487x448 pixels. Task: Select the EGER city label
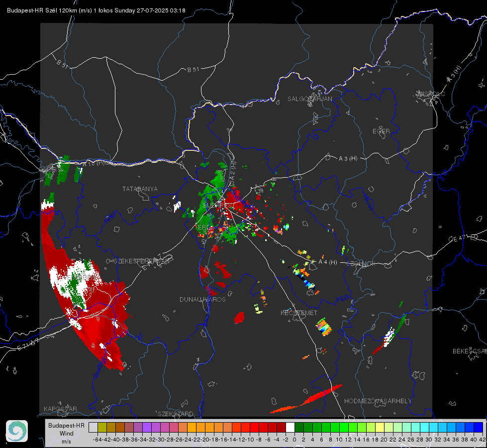pos(381,131)
